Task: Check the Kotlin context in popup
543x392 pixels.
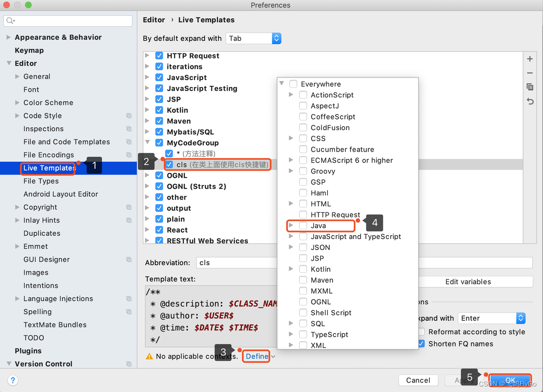Action: tap(303, 269)
